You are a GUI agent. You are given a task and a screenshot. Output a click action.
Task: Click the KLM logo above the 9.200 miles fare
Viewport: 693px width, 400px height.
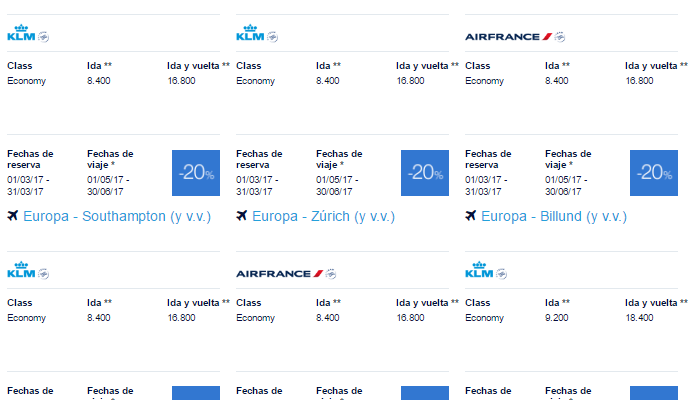[x=479, y=270]
